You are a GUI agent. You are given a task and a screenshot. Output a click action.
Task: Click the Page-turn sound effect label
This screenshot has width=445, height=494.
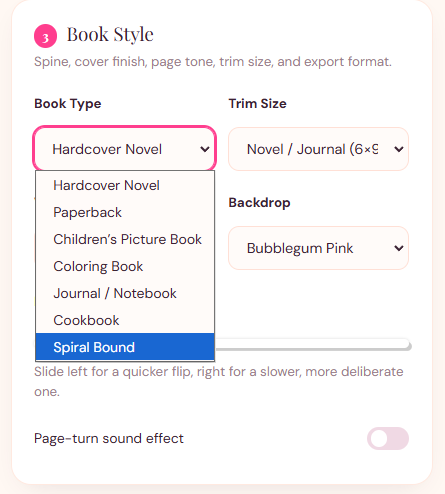click(x=109, y=438)
